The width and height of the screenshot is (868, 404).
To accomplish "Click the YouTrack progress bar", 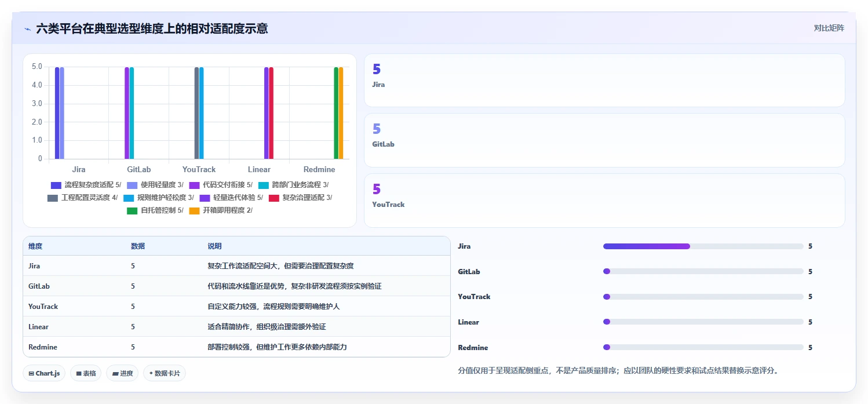I will (703, 297).
